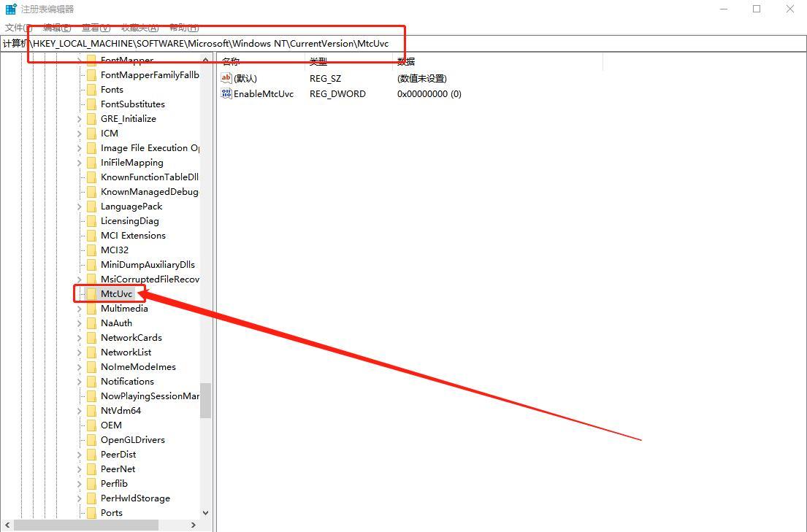Image resolution: width=807 pixels, height=532 pixels.
Task: Click the tree's vertical scrollbar down arrow
Action: click(205, 513)
